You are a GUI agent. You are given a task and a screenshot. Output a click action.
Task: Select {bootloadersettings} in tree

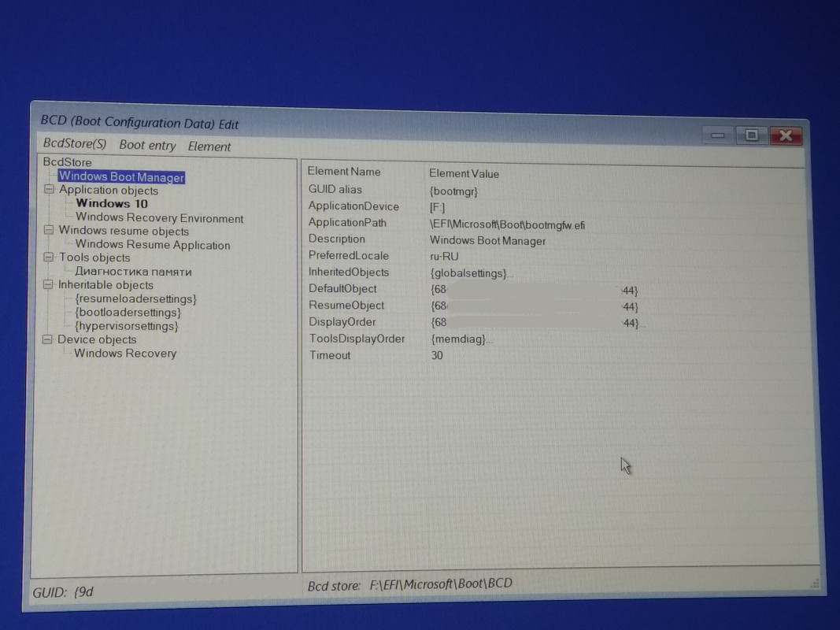click(x=128, y=313)
